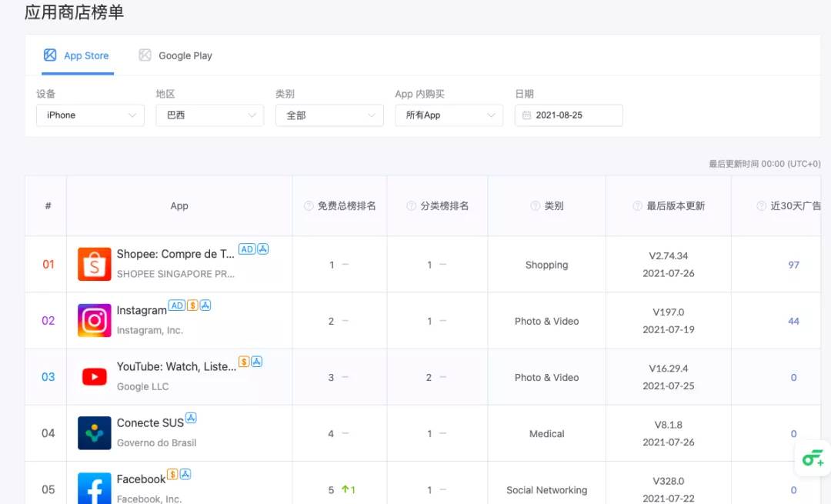Click Shopee's 30-day ad count 97
Image resolution: width=831 pixels, height=504 pixels.
793,265
